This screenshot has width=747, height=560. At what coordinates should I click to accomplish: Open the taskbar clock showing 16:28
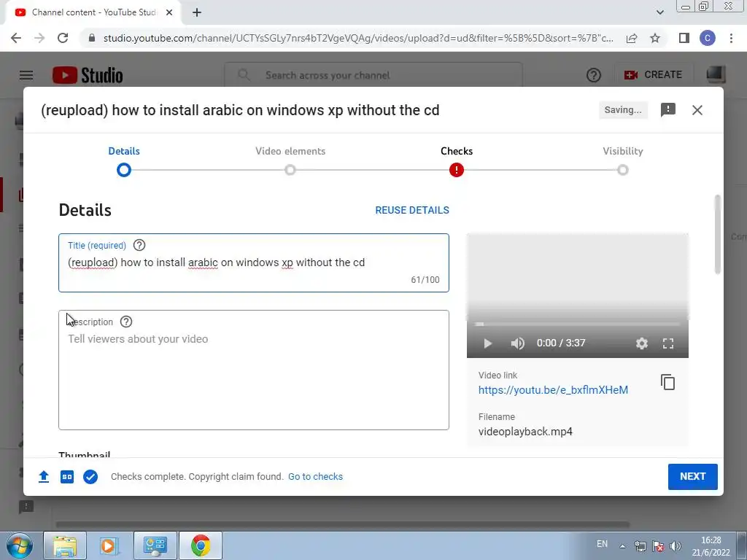pos(711,546)
